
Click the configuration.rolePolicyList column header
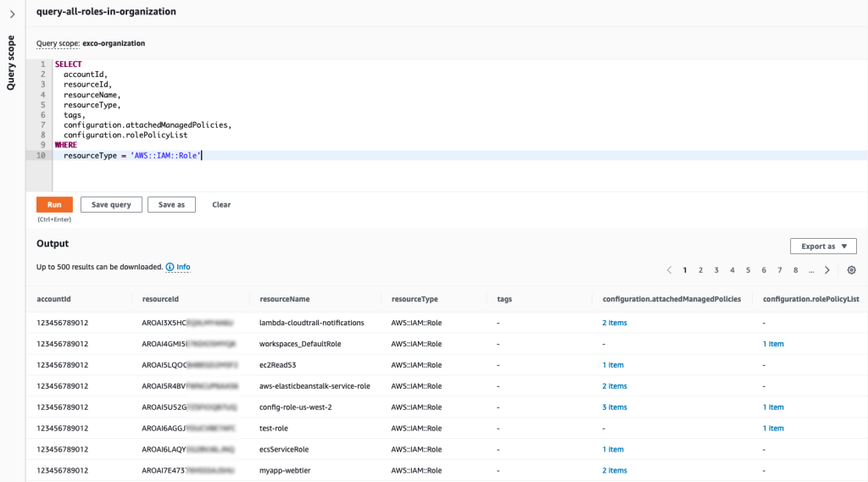coord(811,299)
